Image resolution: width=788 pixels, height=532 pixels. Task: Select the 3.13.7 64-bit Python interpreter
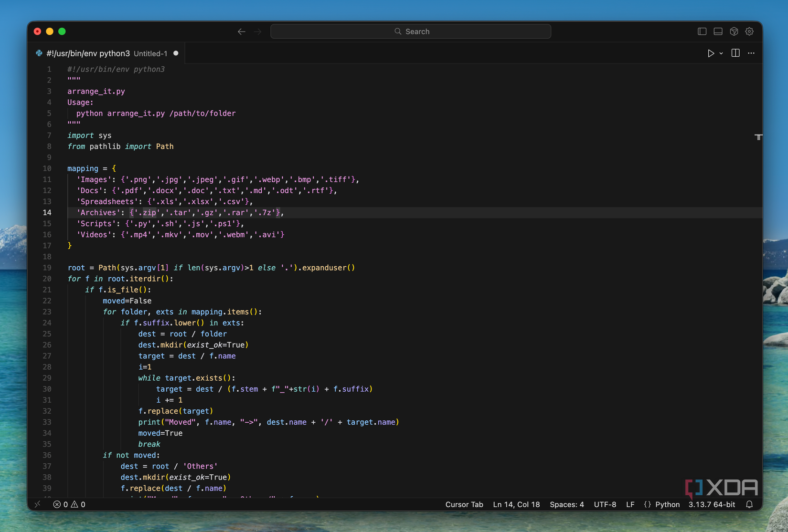point(711,504)
